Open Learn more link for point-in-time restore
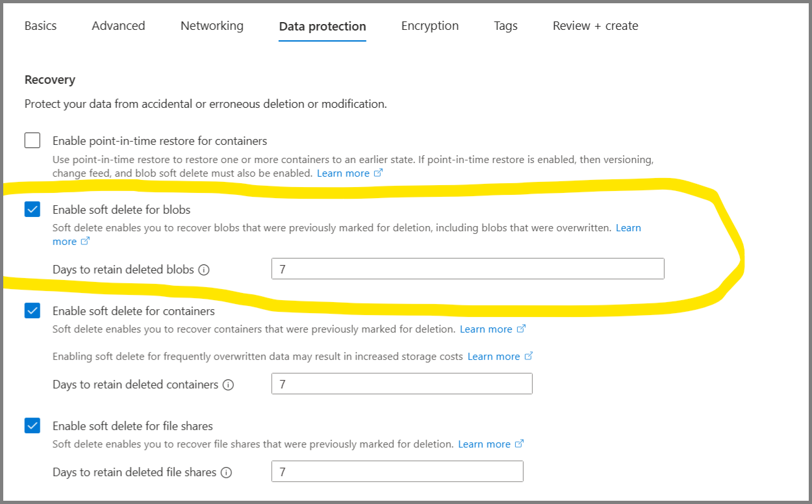This screenshot has width=812, height=504. [x=343, y=173]
